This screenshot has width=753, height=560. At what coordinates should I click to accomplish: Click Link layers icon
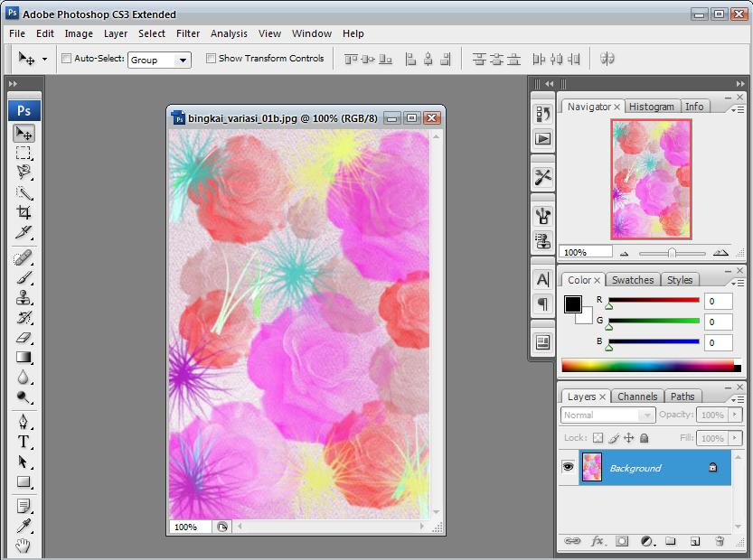coord(572,541)
